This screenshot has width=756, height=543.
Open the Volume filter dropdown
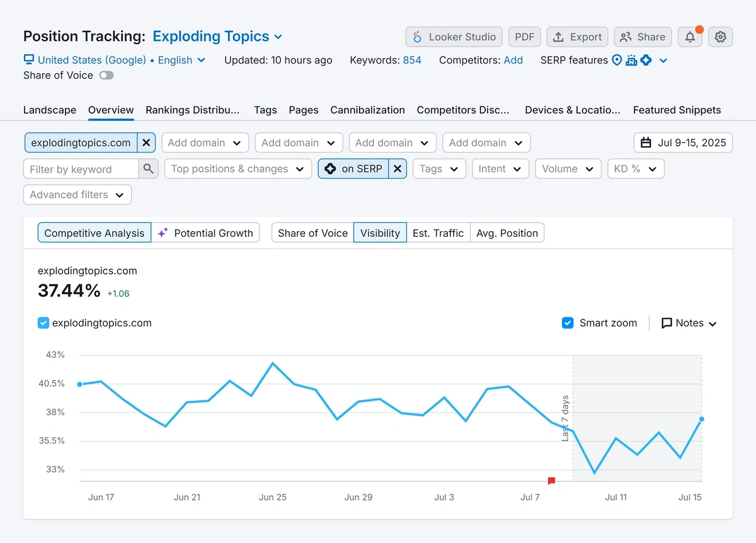coord(568,169)
